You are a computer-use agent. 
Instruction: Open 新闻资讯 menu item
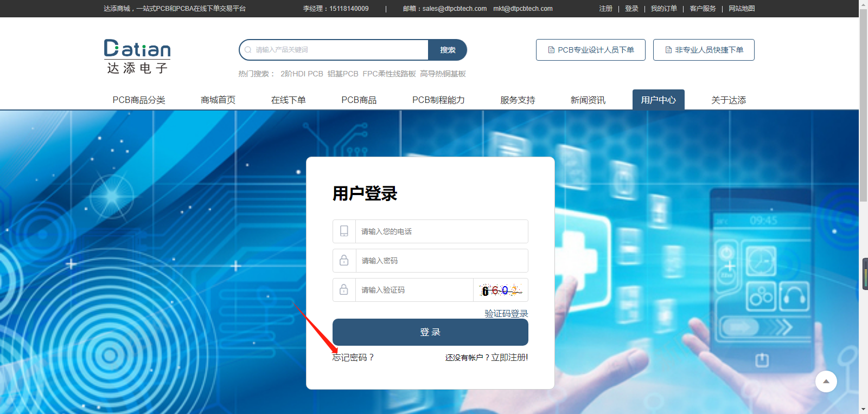[588, 100]
